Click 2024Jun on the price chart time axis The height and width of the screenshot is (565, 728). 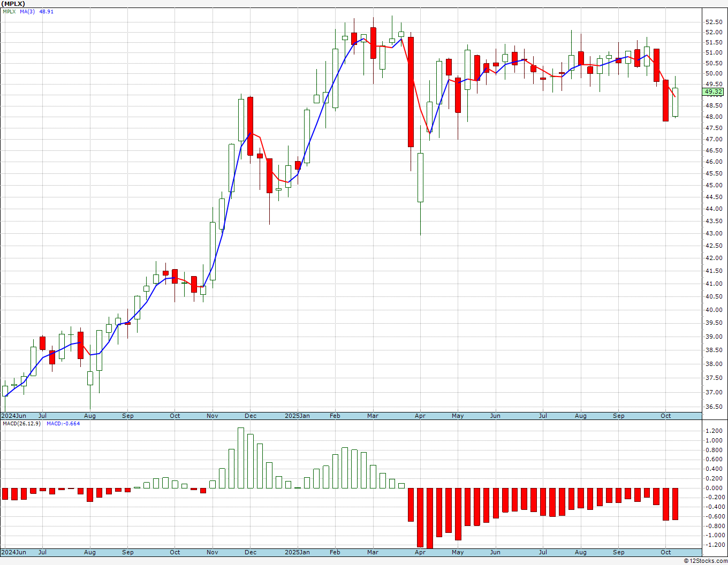click(13, 416)
